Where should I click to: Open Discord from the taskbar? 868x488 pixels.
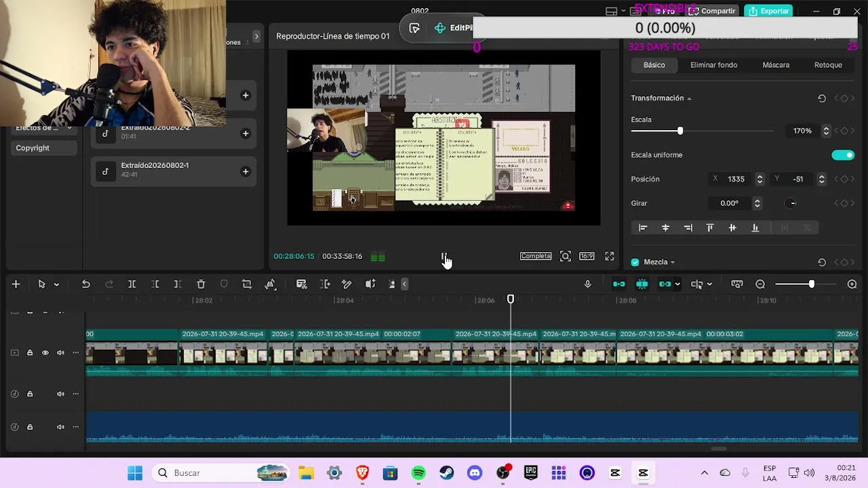coord(475,473)
